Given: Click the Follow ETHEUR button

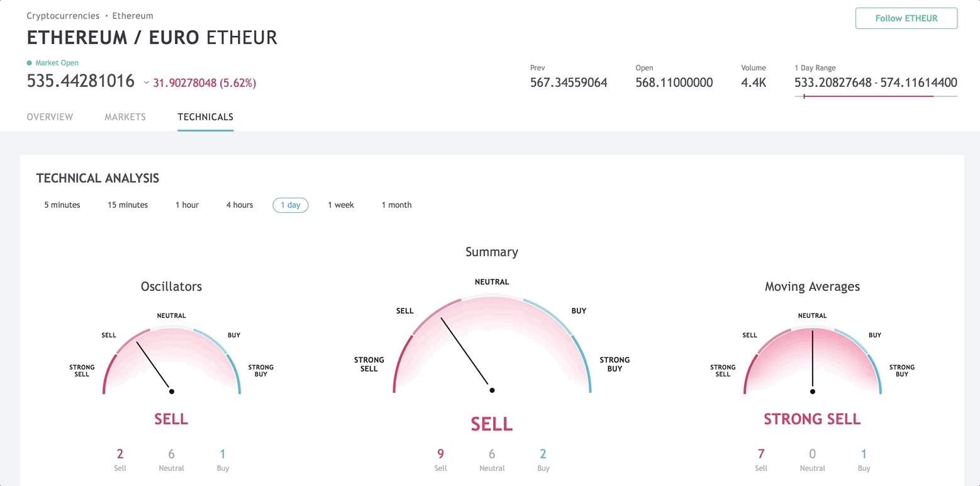Looking at the screenshot, I should pyautogui.click(x=906, y=18).
